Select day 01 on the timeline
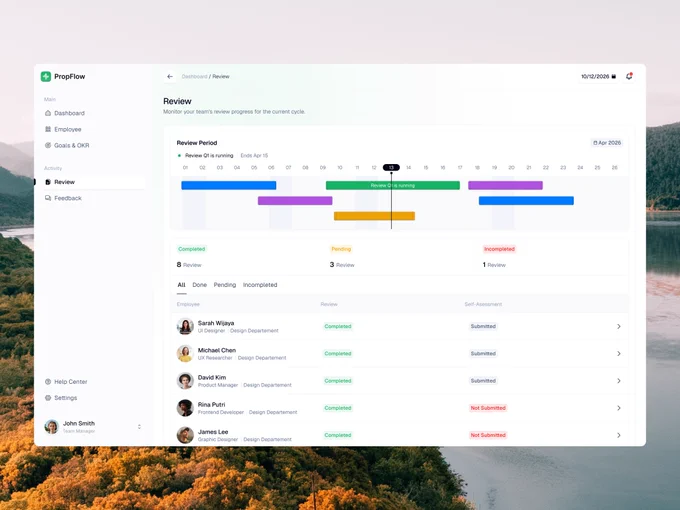The width and height of the screenshot is (680, 510). pos(186,167)
